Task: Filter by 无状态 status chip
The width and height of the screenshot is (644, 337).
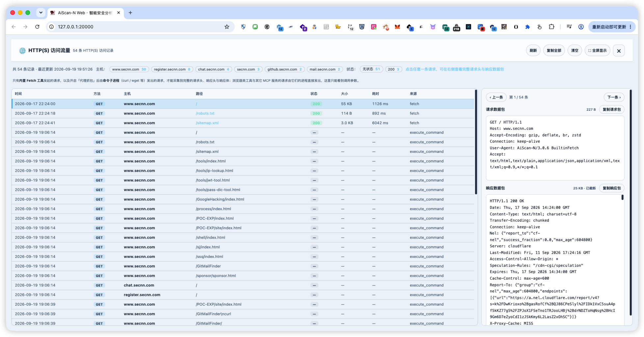Action: (371, 69)
